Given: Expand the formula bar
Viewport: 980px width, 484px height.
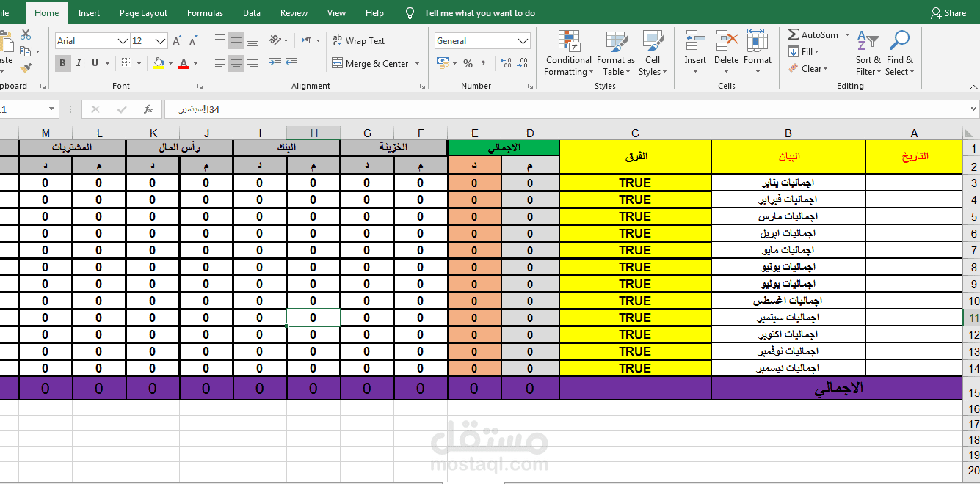Looking at the screenshot, I should pyautogui.click(x=973, y=109).
